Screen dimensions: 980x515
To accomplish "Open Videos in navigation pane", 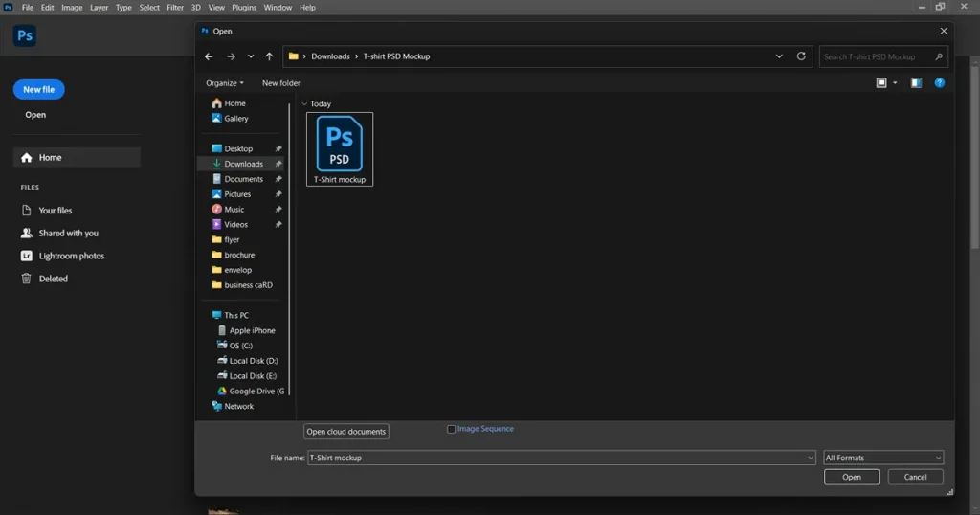I will pos(230,224).
